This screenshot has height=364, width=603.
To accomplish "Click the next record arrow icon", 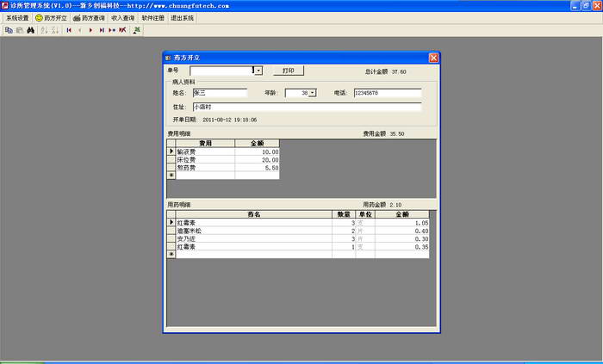I will (90, 29).
